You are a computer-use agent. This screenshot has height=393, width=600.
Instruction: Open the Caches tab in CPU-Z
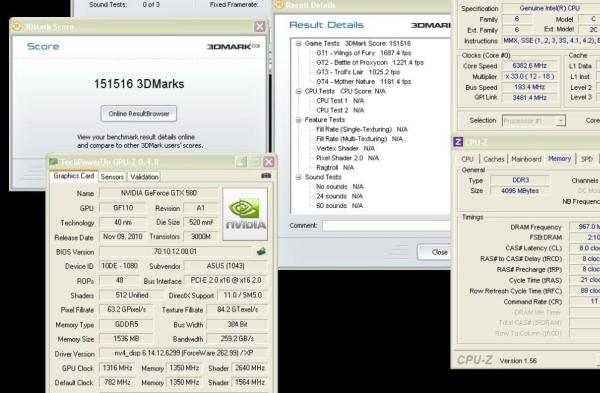pos(493,159)
